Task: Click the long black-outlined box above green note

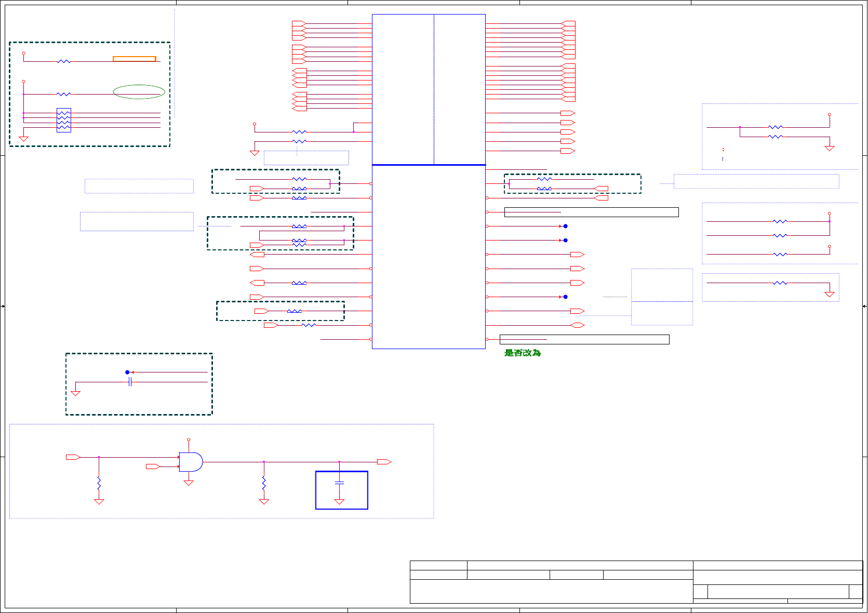Action: (x=584, y=339)
